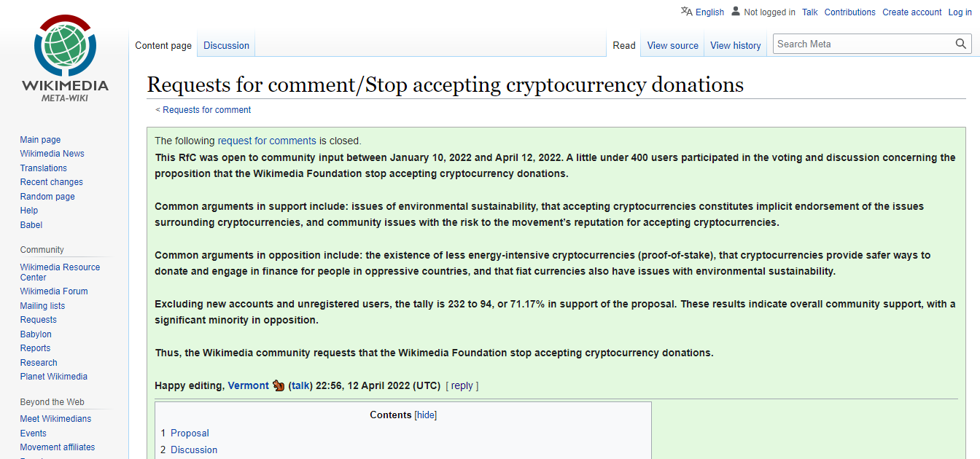Open Wikimedia Forum in Community section

coord(54,291)
